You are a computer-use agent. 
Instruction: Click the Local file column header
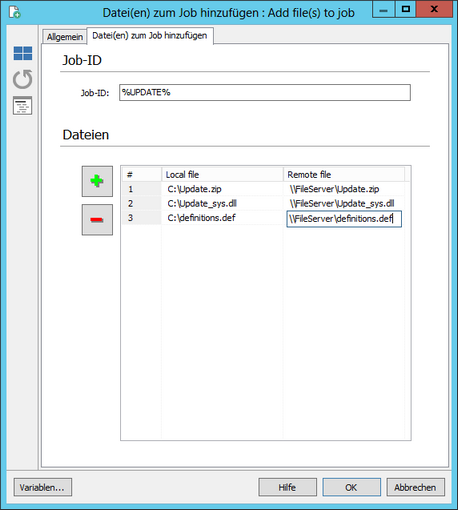click(x=222, y=174)
